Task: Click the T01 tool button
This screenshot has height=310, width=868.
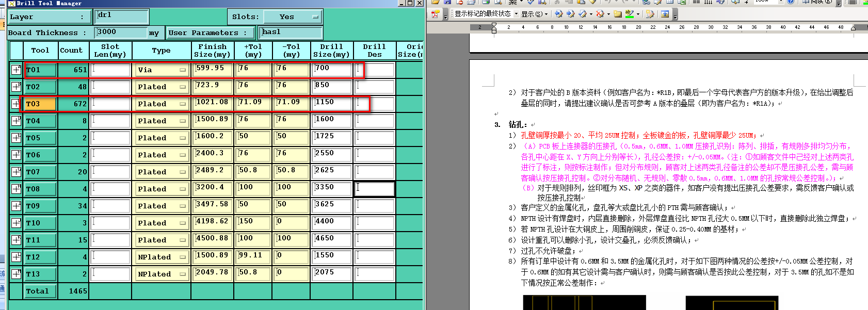Action: 40,70
